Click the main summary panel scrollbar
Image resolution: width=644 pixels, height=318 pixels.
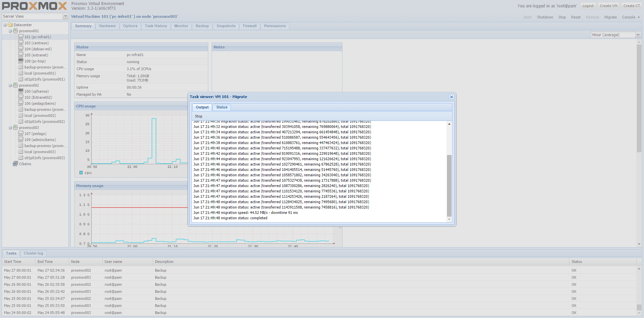[639, 98]
